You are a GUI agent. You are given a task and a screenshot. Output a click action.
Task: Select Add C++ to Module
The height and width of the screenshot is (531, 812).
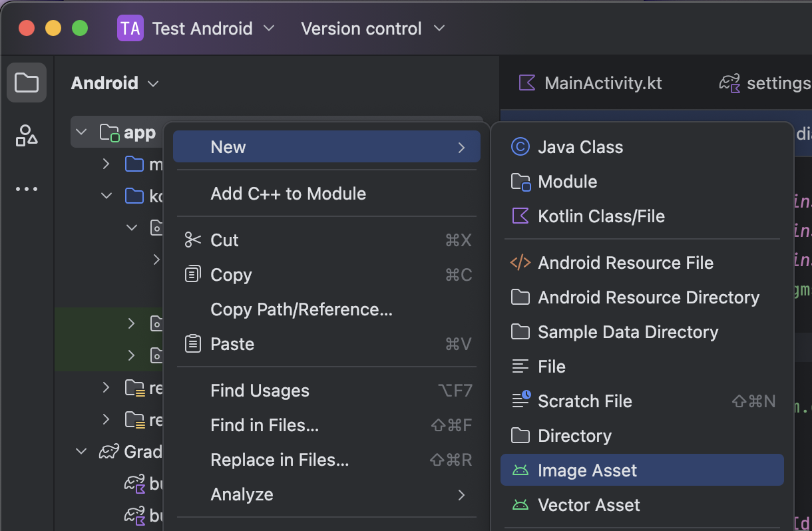pyautogui.click(x=327, y=194)
